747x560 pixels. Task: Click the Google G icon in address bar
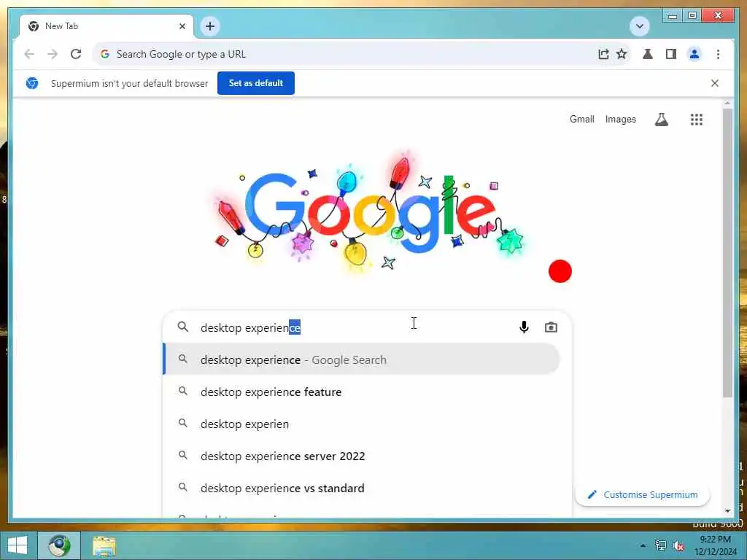click(105, 54)
